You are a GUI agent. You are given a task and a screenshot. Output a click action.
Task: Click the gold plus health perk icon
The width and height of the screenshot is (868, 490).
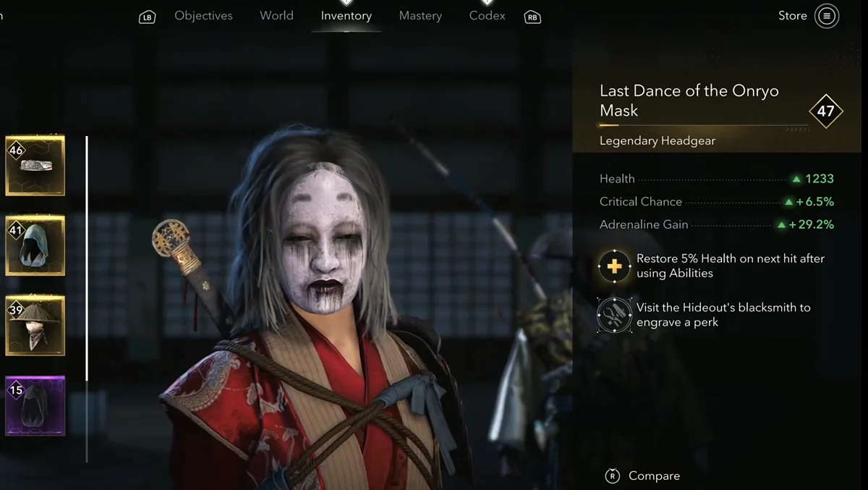click(614, 266)
